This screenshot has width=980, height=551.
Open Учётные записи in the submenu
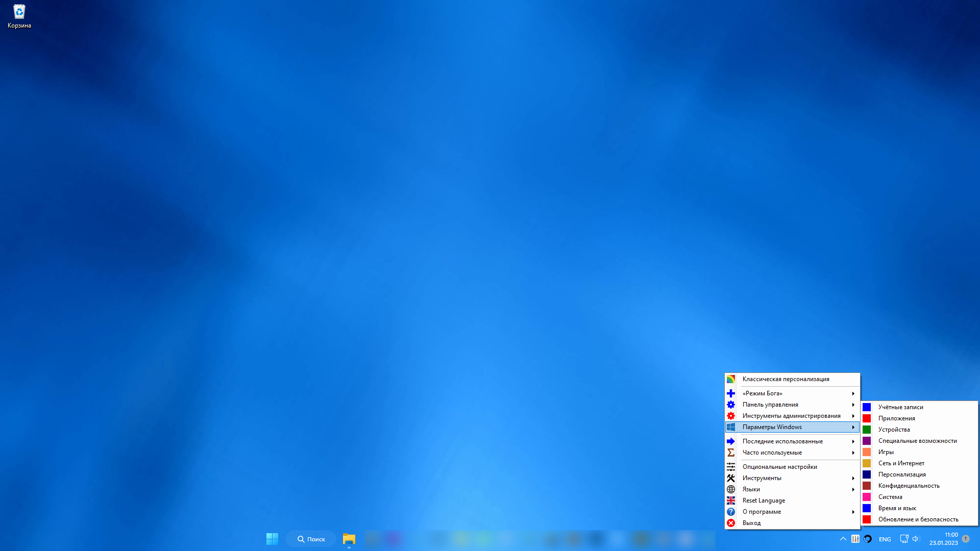click(x=920, y=407)
